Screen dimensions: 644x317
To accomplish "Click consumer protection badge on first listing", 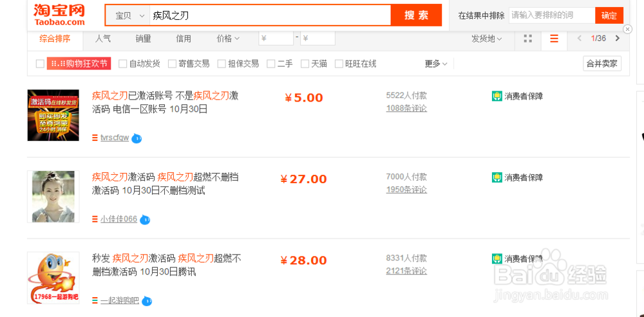I will 497,96.
